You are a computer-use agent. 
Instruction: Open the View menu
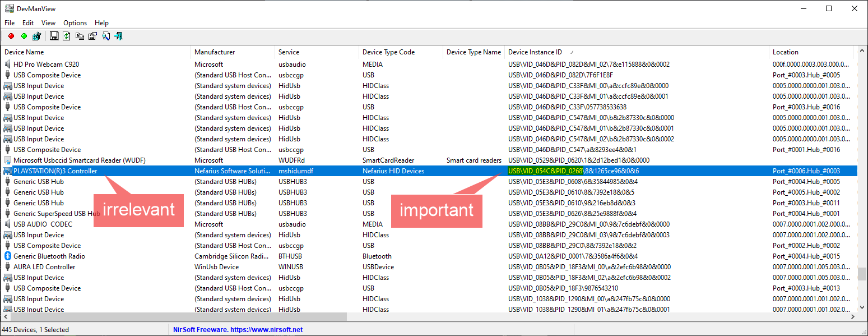(x=49, y=23)
